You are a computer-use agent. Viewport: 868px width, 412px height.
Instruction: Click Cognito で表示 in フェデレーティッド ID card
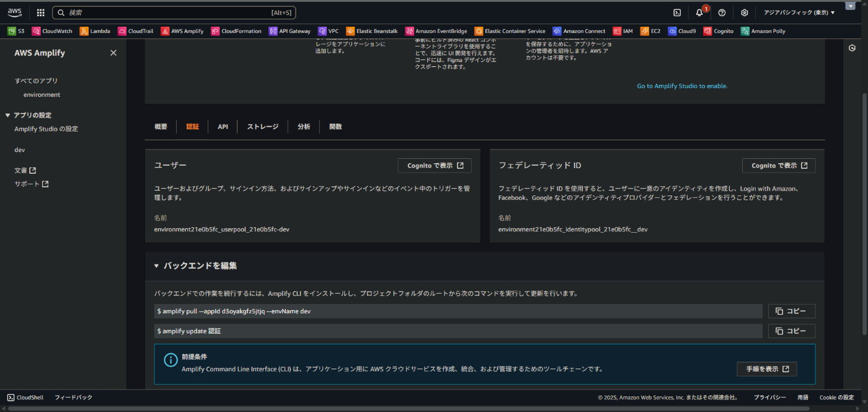click(x=779, y=166)
